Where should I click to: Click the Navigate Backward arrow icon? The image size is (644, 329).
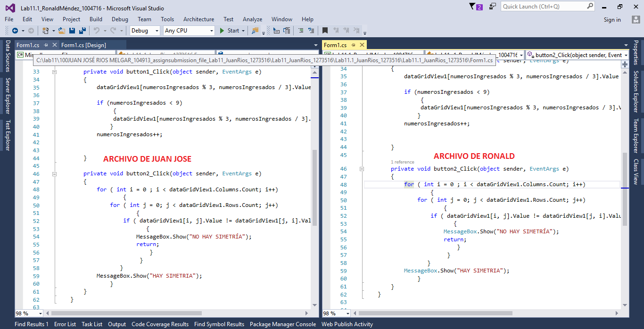pos(15,31)
